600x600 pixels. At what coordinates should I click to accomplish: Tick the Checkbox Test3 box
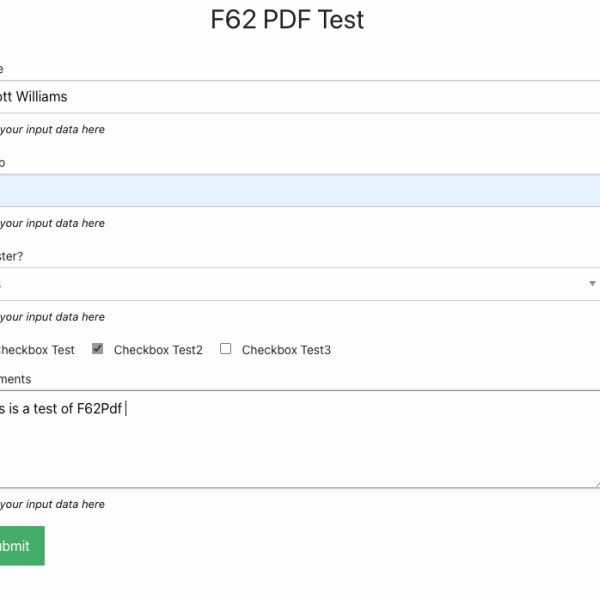226,349
